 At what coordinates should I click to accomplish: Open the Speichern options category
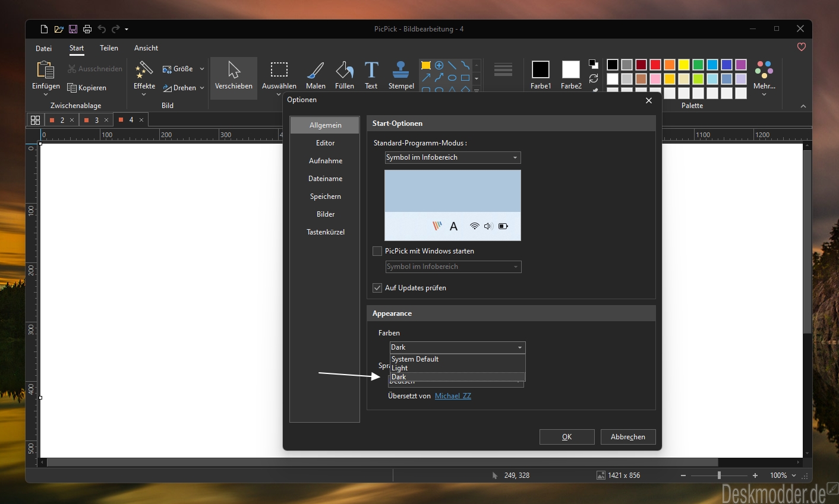point(325,196)
